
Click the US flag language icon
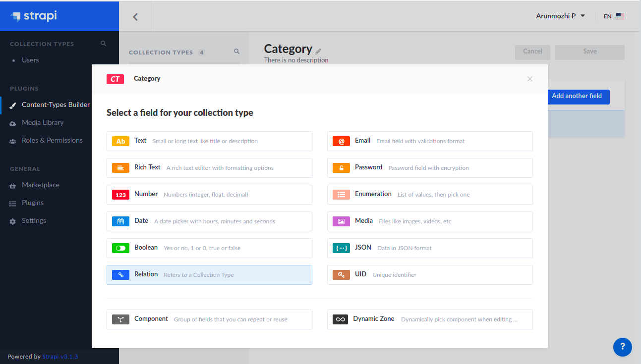620,16
